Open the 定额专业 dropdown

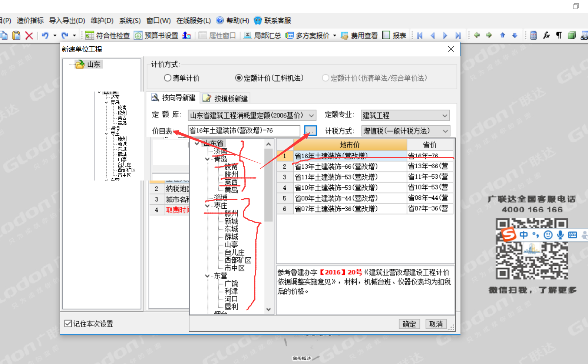445,116
